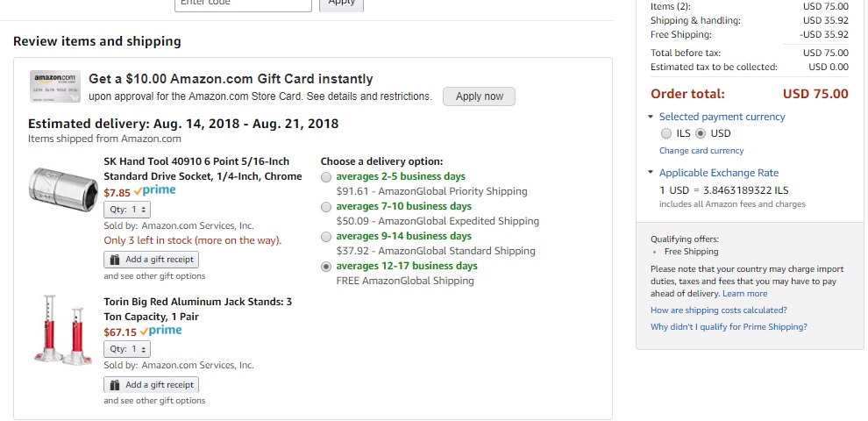Click the Prime logo beside the $7.85 price
This screenshot has height=421, width=868.
click(x=156, y=191)
